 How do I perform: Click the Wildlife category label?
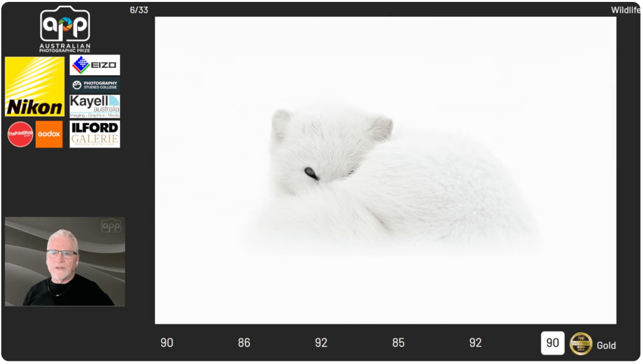coord(625,10)
